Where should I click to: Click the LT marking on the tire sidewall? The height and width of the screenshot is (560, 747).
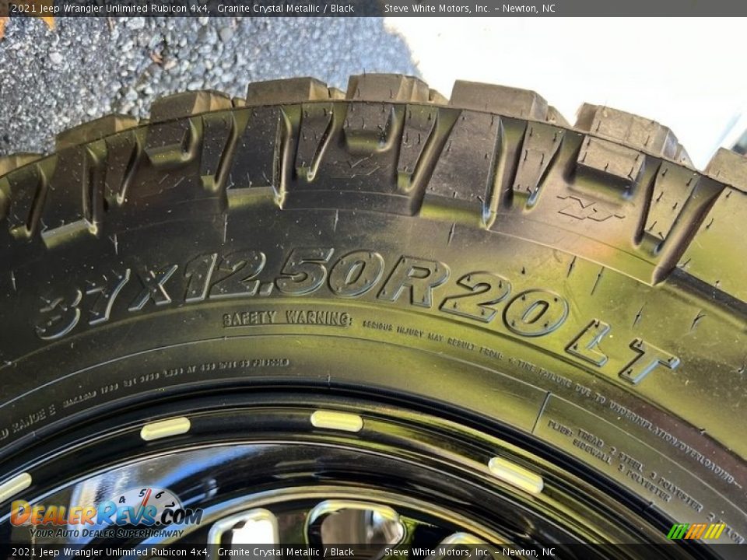click(x=622, y=352)
